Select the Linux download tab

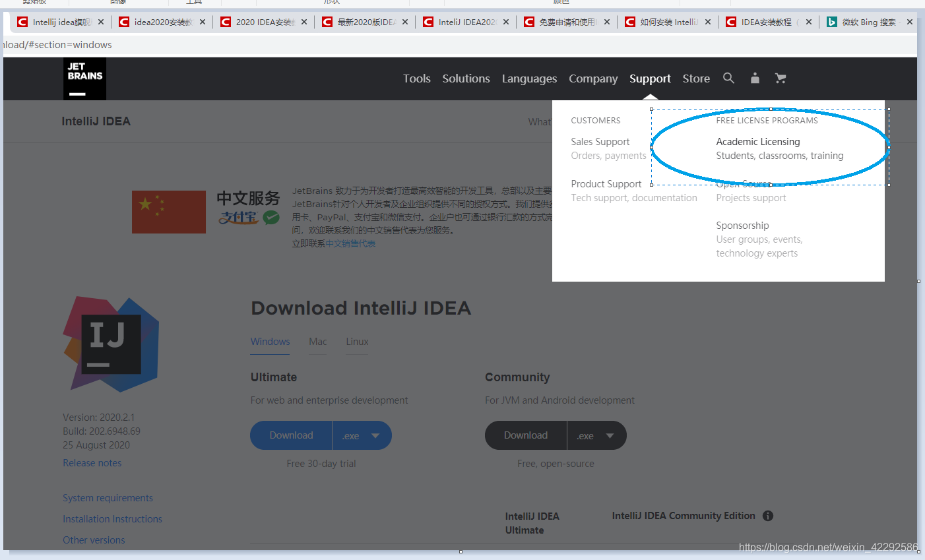point(357,342)
